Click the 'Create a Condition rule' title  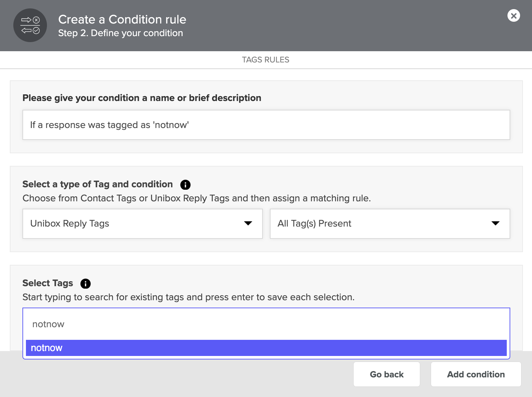point(122,19)
